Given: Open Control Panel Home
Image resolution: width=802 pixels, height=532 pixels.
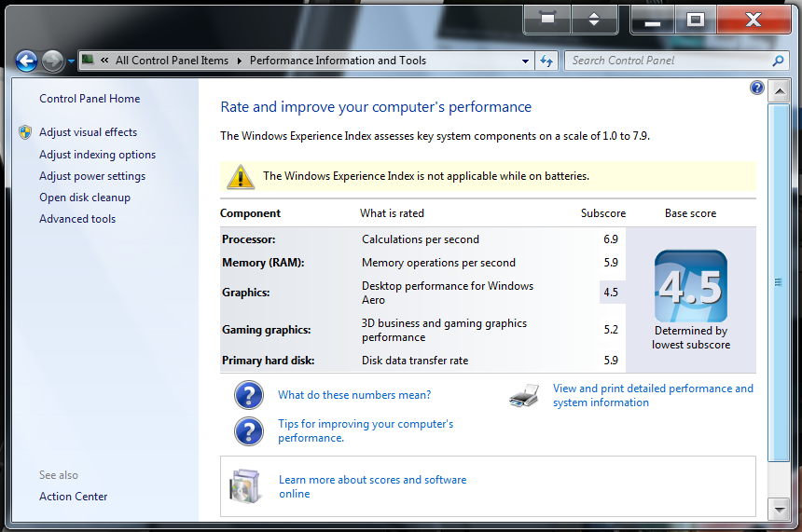Looking at the screenshot, I should tap(90, 99).
